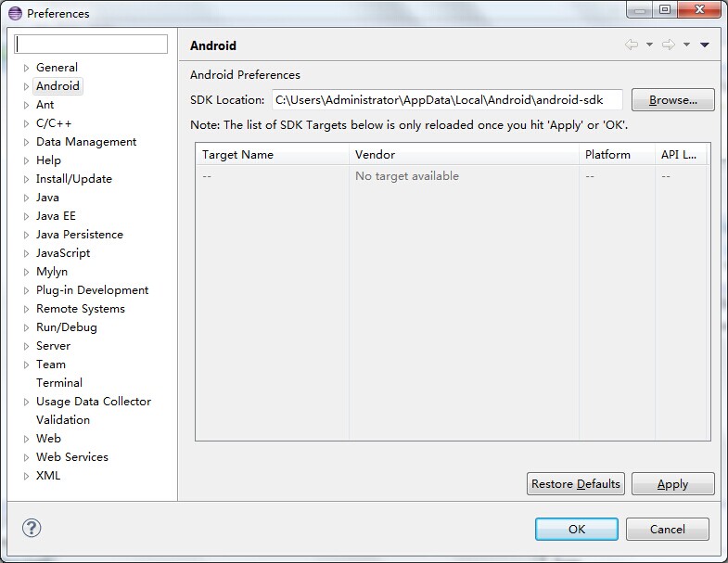Sort by Platform column header
The height and width of the screenshot is (563, 728).
point(617,154)
